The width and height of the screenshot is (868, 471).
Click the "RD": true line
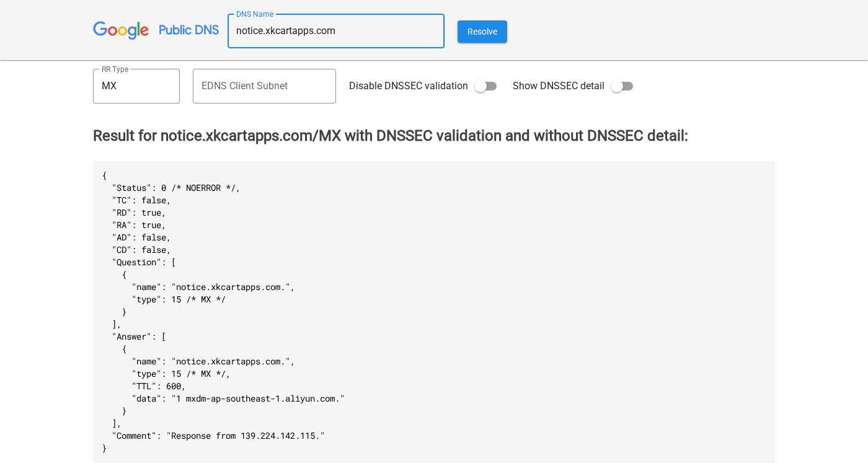(x=139, y=213)
